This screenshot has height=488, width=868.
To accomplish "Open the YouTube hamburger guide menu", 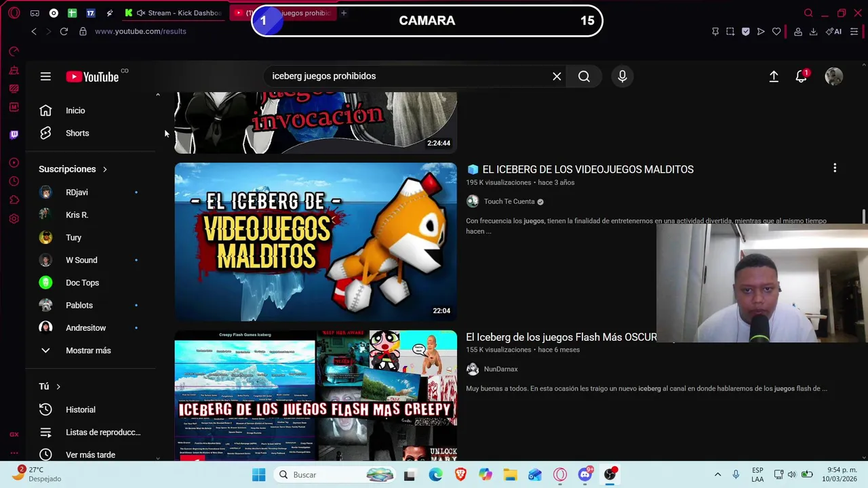I will click(x=45, y=77).
